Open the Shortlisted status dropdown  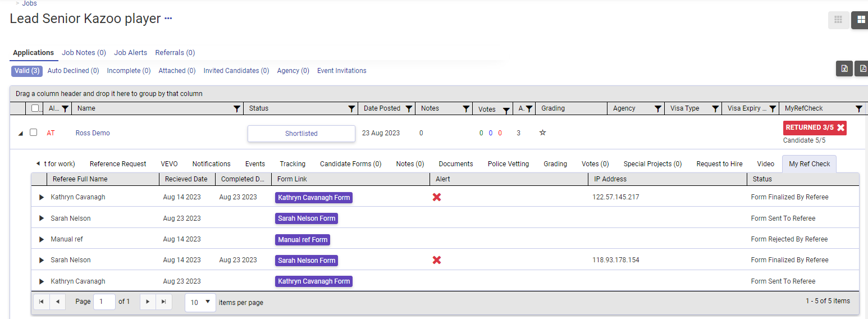tap(301, 134)
